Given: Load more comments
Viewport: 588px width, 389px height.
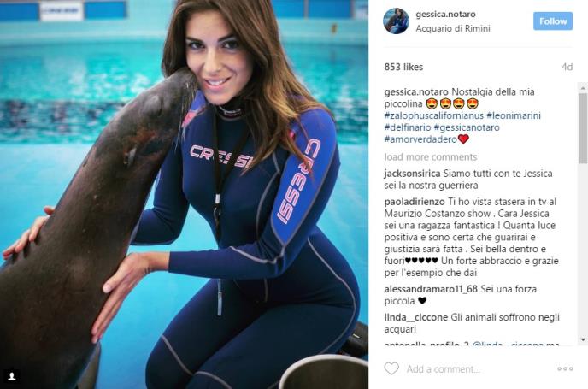Looking at the screenshot, I should pos(431,156).
